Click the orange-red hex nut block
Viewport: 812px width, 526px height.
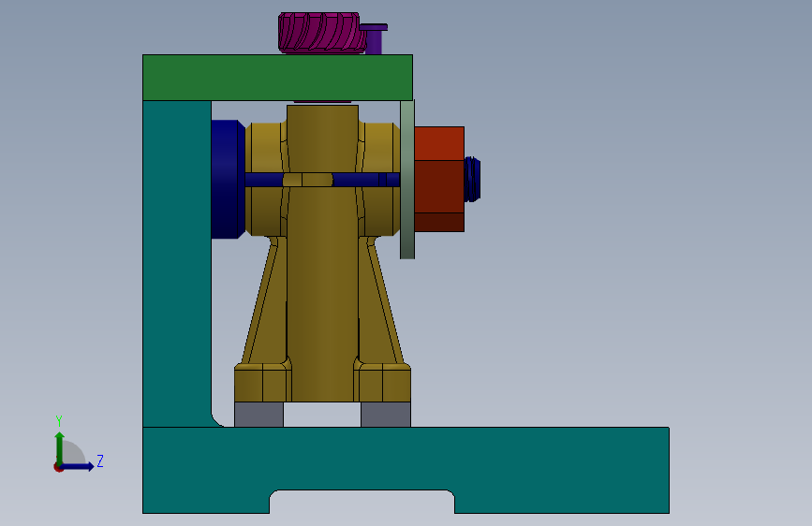[439, 179]
